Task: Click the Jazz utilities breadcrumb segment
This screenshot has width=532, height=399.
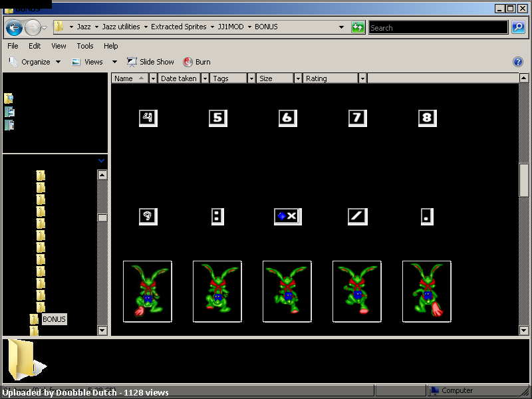Action: pyautogui.click(x=121, y=27)
